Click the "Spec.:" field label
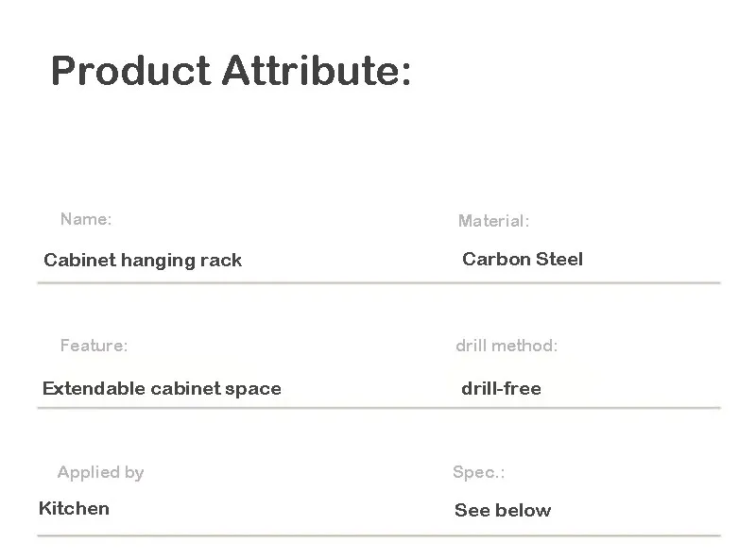Viewport: 756px width, 559px height. (479, 472)
